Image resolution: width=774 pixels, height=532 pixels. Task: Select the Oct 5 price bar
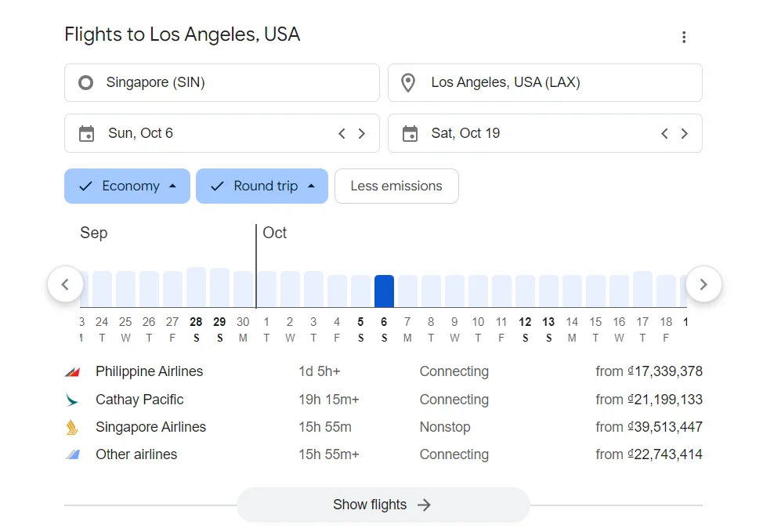click(x=361, y=291)
